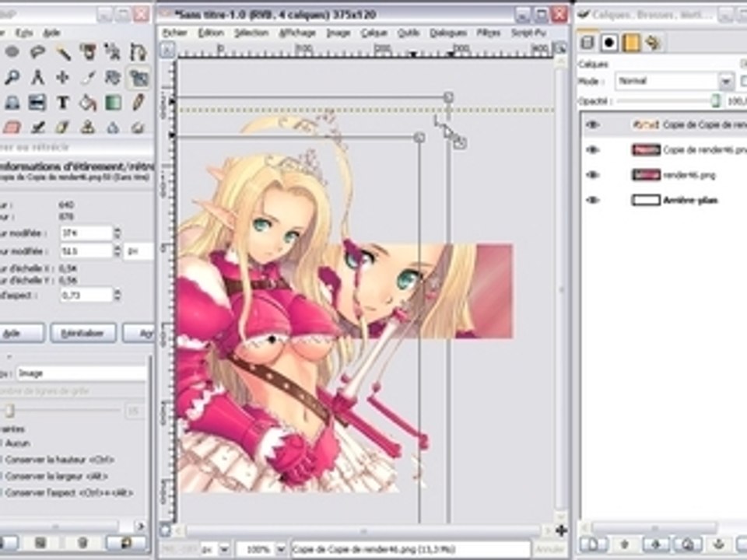Open the image menu button at ruler corner
Screen dimensions: 747x560
point(167,50)
